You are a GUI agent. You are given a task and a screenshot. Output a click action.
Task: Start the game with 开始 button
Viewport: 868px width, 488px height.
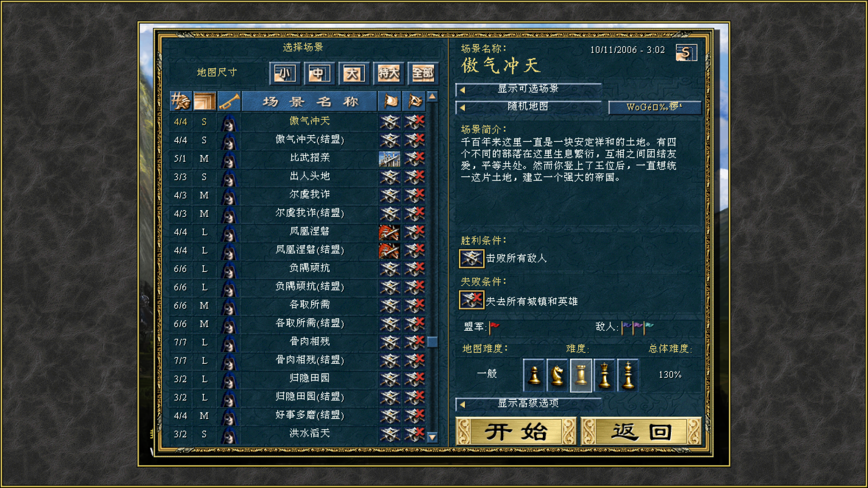[516, 432]
